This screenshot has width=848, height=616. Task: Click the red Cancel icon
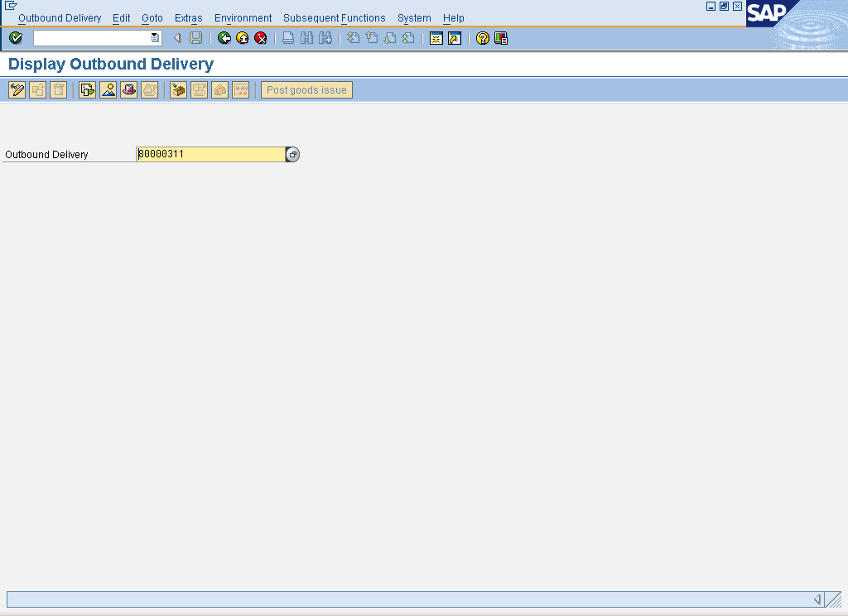click(x=261, y=38)
